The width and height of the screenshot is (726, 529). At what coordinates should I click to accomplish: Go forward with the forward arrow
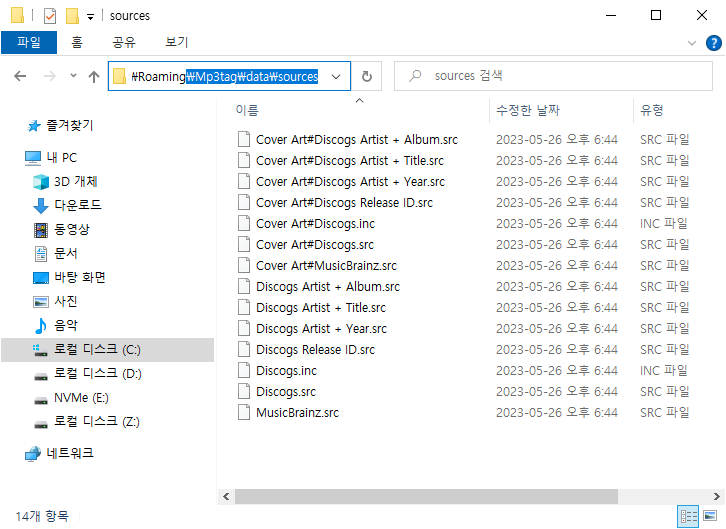click(50, 76)
